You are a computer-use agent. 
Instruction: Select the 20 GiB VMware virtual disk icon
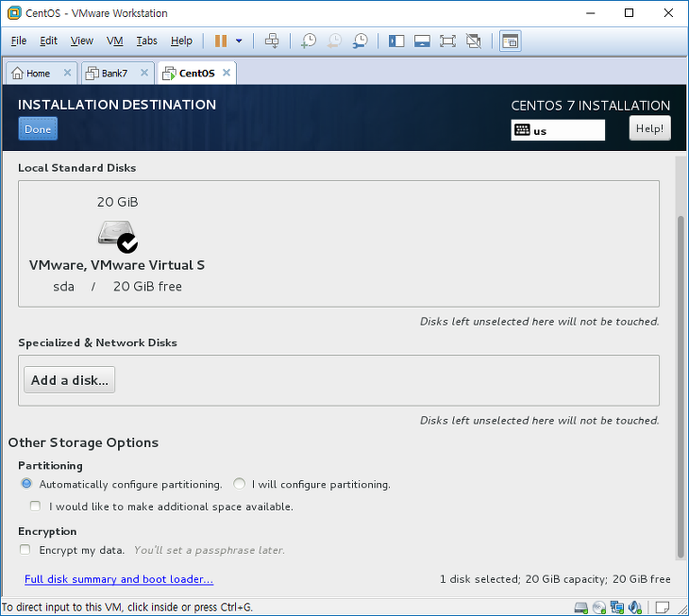click(117, 236)
